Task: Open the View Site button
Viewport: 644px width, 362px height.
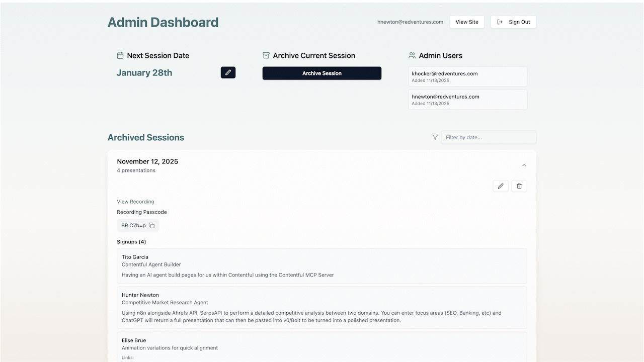Action: click(x=467, y=22)
